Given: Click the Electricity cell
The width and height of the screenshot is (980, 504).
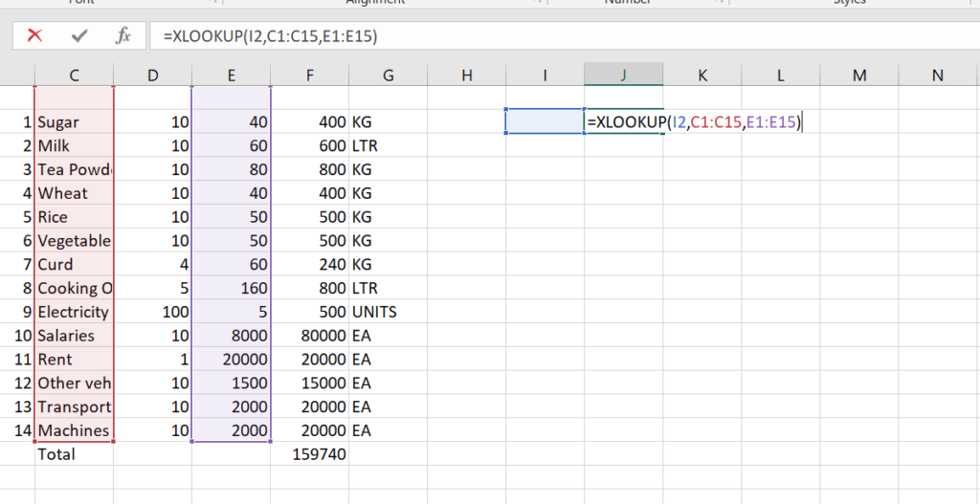Looking at the screenshot, I should tap(75, 312).
